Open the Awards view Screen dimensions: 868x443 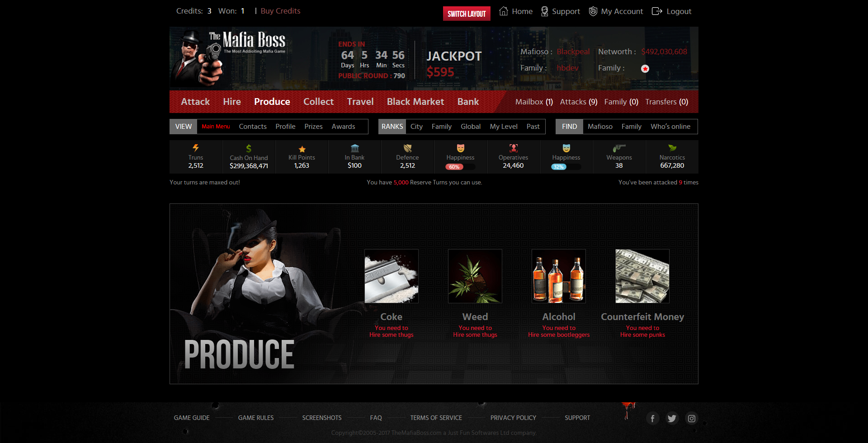[x=343, y=127]
